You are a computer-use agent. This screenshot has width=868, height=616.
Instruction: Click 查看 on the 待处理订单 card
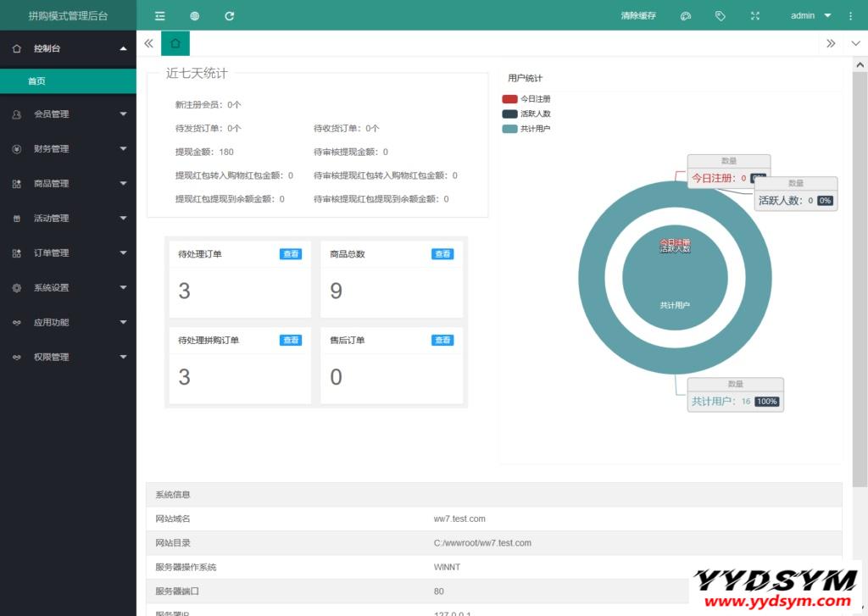pyautogui.click(x=291, y=253)
